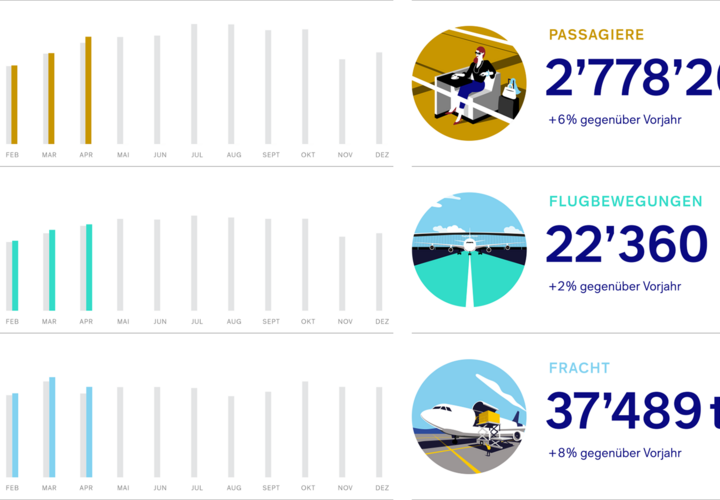Click the +8% gegenüber Vorjahr text
Viewport: 720px width, 500px height.
[x=614, y=452]
